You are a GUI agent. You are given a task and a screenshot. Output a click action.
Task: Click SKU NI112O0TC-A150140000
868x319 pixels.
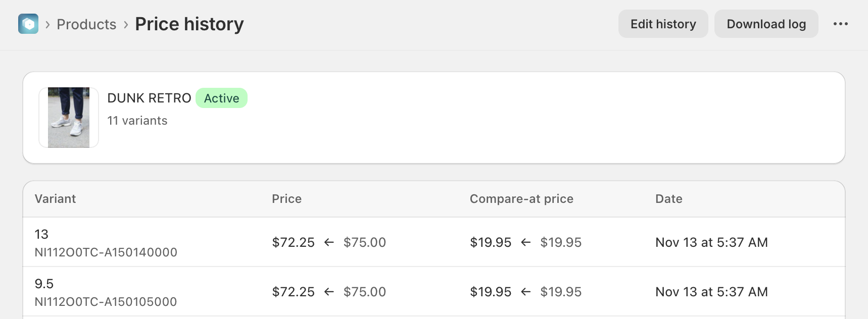point(106,252)
